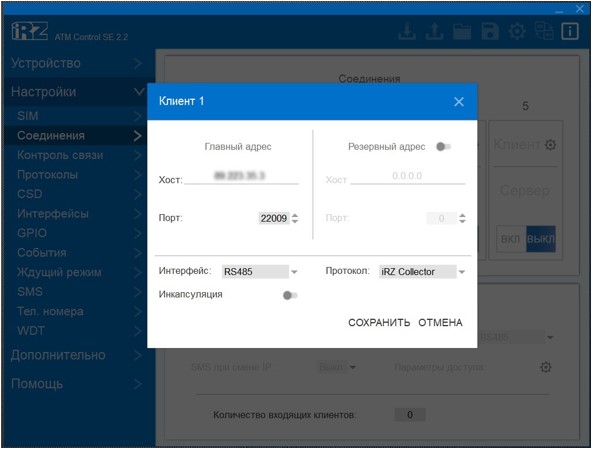Viewport: 593px width, 450px height.
Task: Click the gear icon beside Параметры доступа
Action: [x=546, y=367]
